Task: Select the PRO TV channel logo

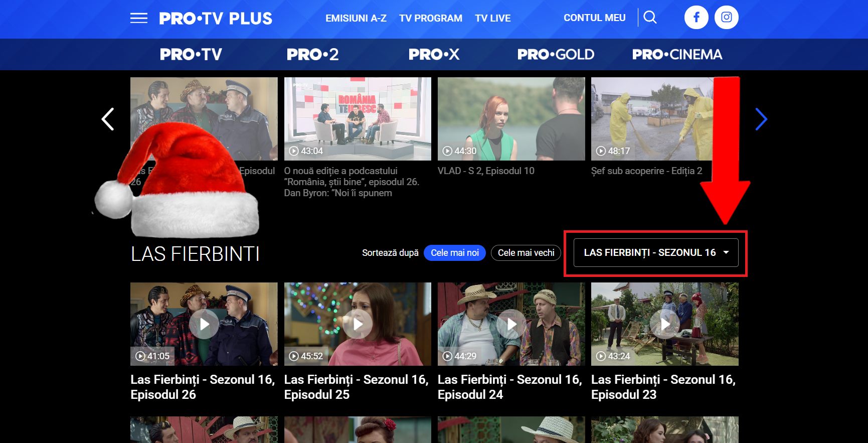Action: tap(191, 54)
